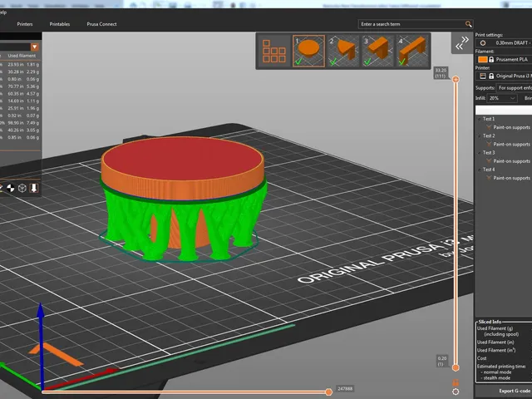Viewport: 532px width, 399px height.
Task: Select Paint-on supports under Test 1
Action: [512, 127]
